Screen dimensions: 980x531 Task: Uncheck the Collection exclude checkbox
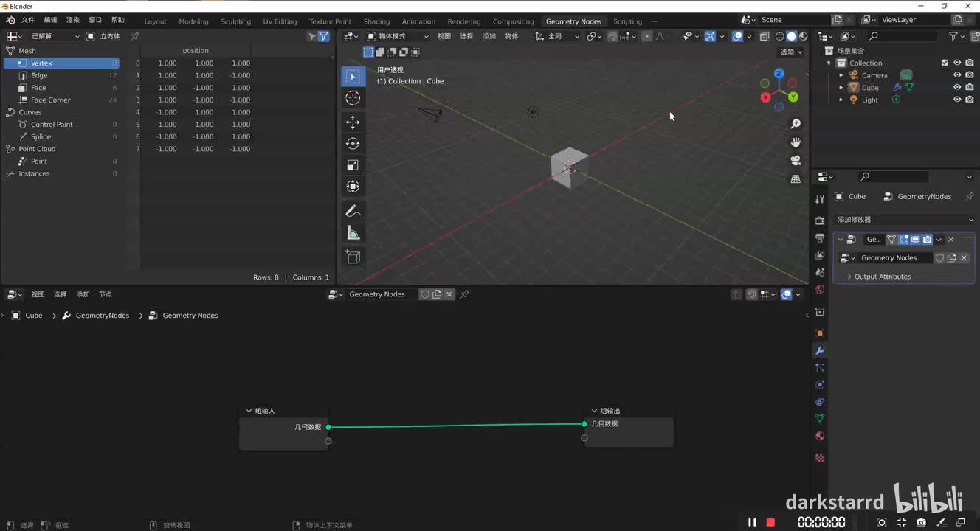point(945,63)
